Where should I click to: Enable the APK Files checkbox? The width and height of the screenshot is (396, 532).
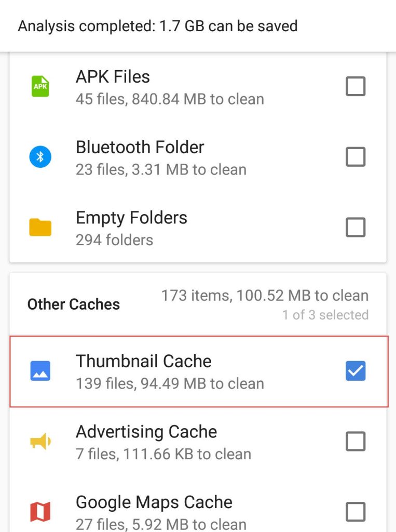(356, 86)
